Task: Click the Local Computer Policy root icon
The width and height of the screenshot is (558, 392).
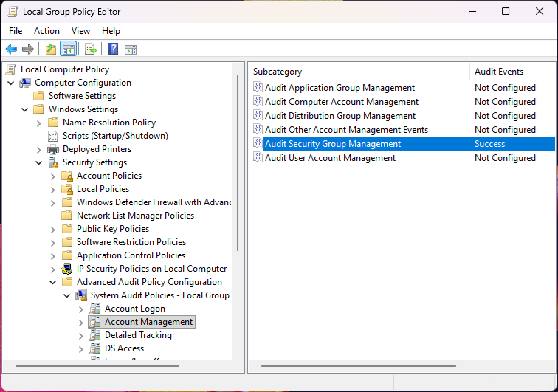Action: pyautogui.click(x=10, y=69)
